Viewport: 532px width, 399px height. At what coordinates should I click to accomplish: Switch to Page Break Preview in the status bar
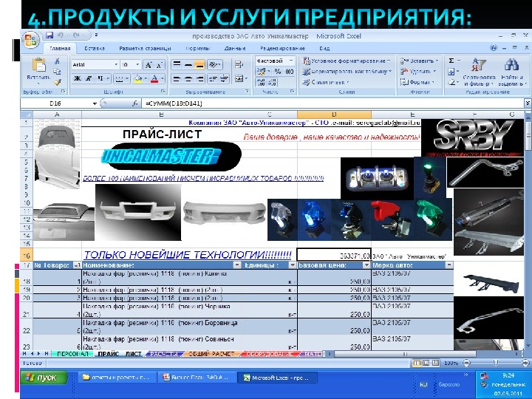click(435, 363)
